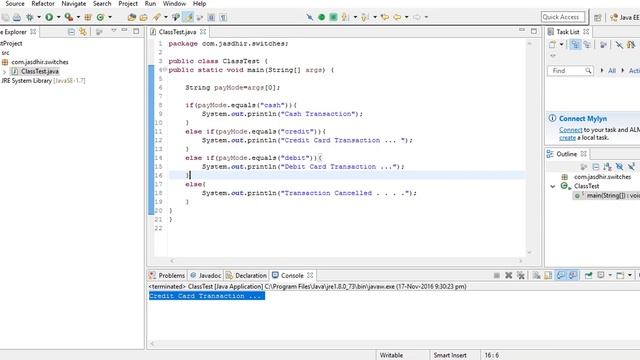Viewport: 640px width, 360px height.
Task: Toggle Scroll Lock in Console toolbar
Action: point(548,276)
